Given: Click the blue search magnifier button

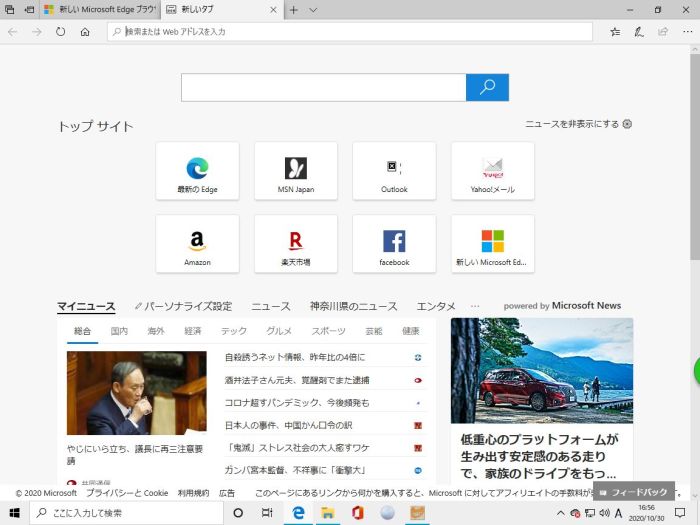Looking at the screenshot, I should 487,88.
